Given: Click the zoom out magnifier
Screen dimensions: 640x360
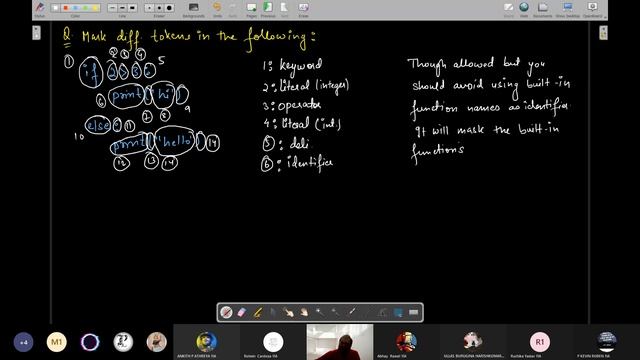Looking at the screenshot, I should (x=336, y=313).
